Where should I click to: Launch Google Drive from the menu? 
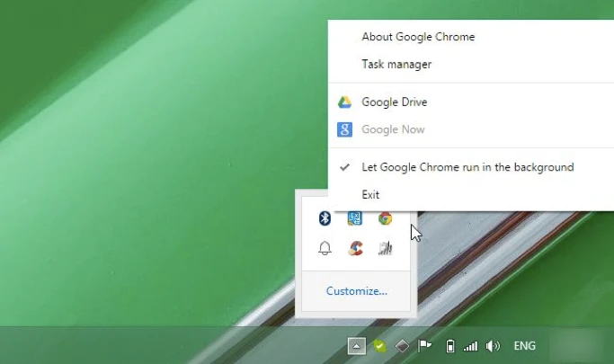[x=394, y=102]
